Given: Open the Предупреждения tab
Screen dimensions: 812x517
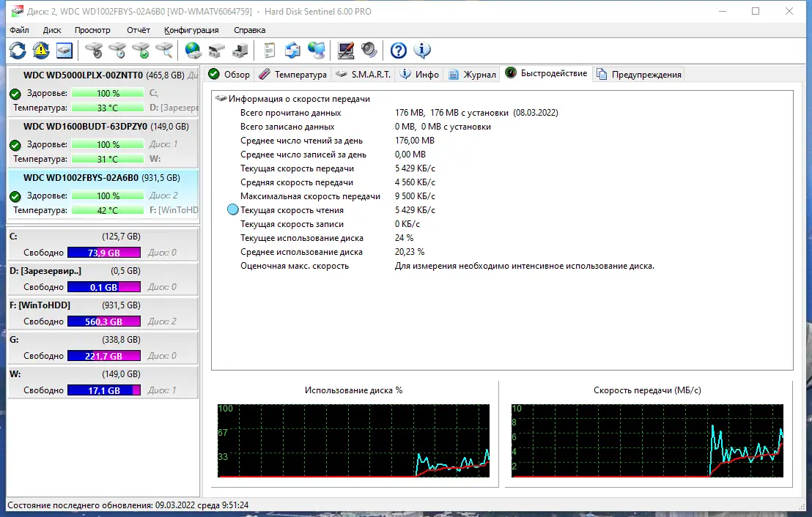Looking at the screenshot, I should [x=638, y=75].
